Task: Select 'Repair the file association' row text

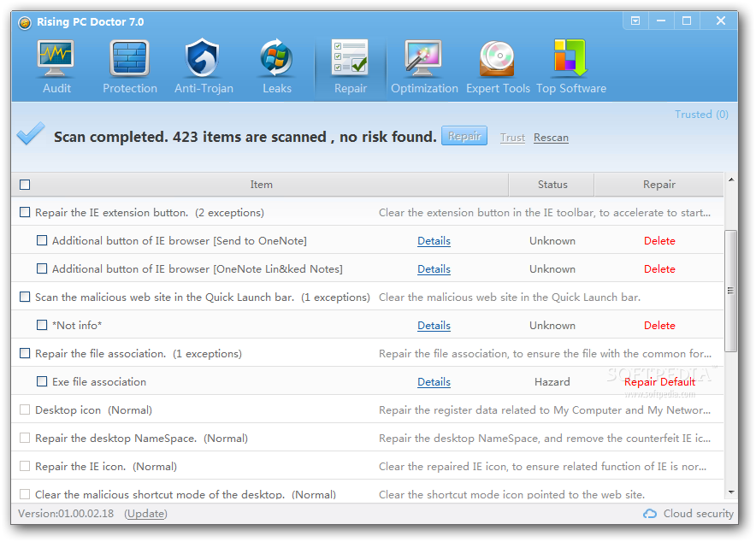Action: point(139,354)
